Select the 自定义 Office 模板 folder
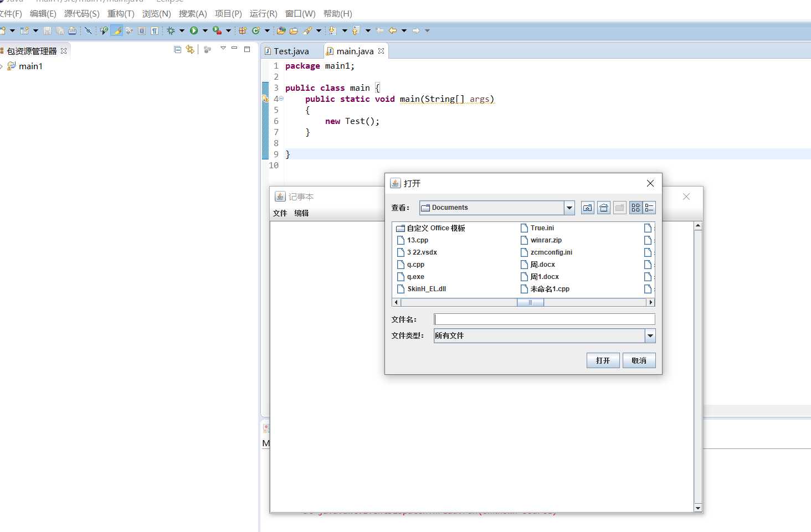The image size is (811, 532). tap(431, 228)
